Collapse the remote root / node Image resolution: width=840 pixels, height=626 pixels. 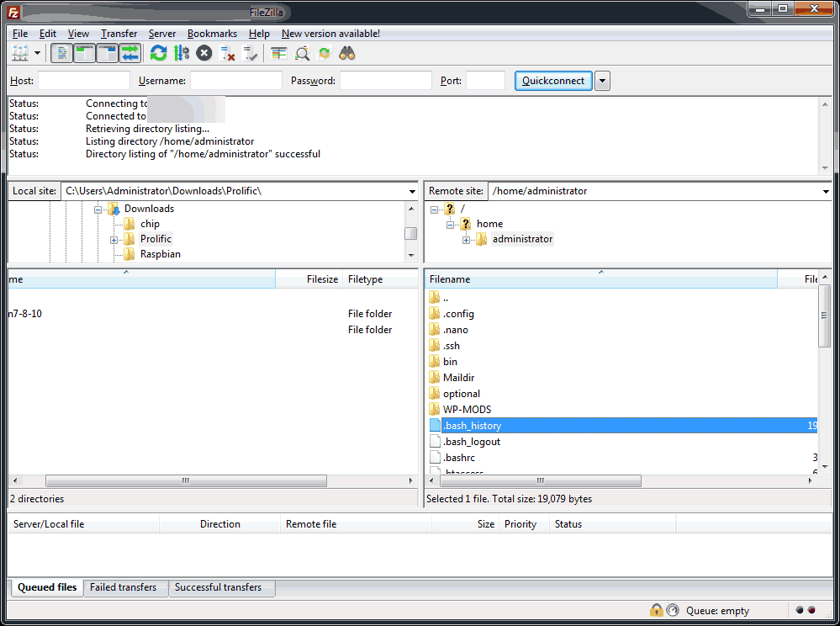tap(434, 210)
